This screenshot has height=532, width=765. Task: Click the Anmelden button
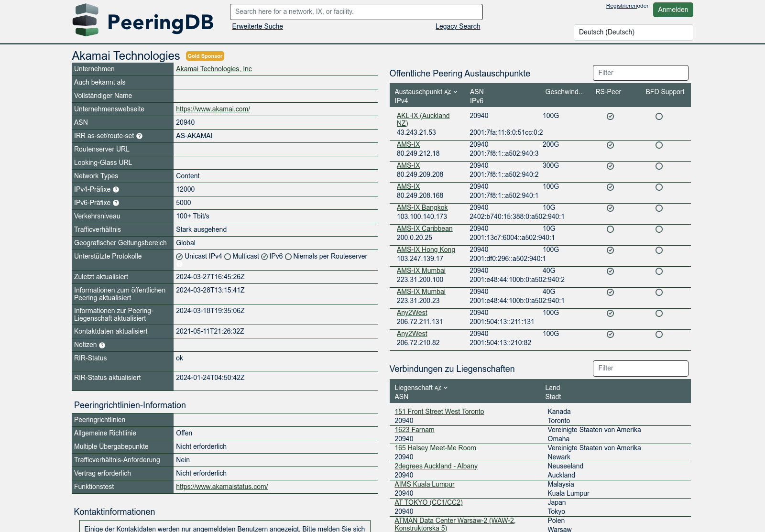673,10
